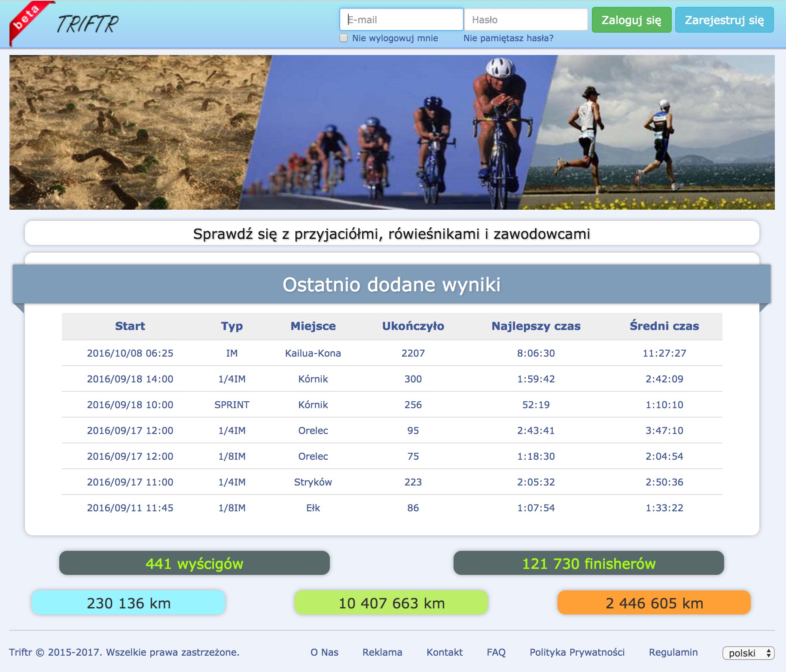Enable the 'Nie wylogowuj mnie' checkbox
The height and width of the screenshot is (672, 786).
click(344, 38)
